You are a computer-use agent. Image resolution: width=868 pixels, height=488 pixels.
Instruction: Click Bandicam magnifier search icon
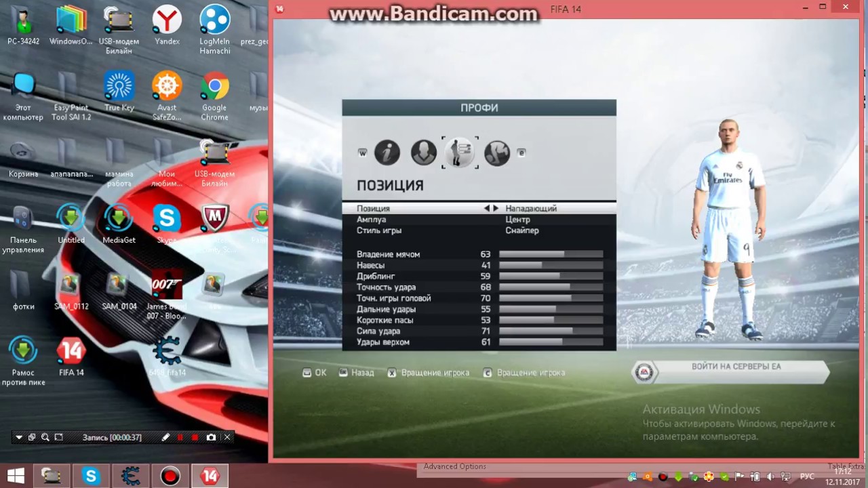click(45, 437)
